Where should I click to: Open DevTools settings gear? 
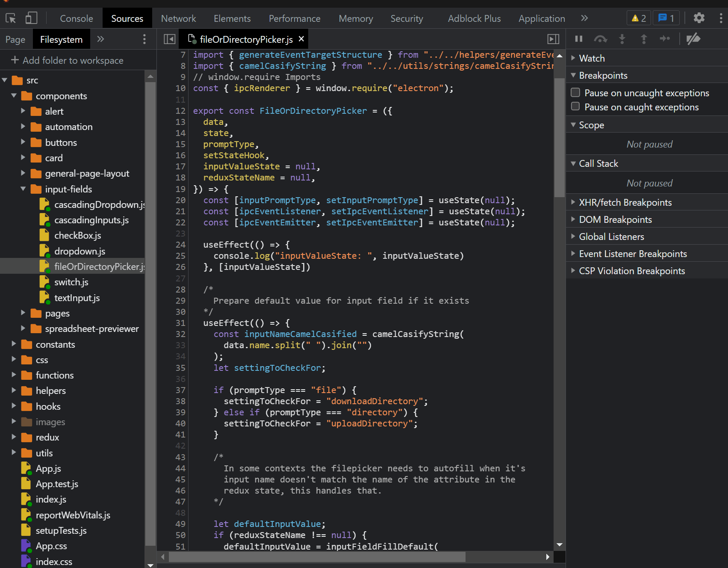[x=699, y=18]
